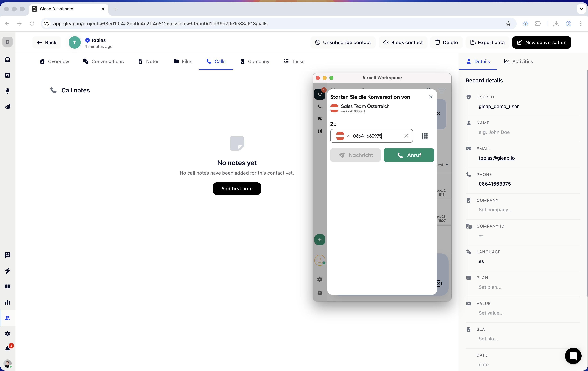Viewport: 588px width, 371px height.
Task: Open Gleap inbox icon in left sidebar
Action: [8, 60]
